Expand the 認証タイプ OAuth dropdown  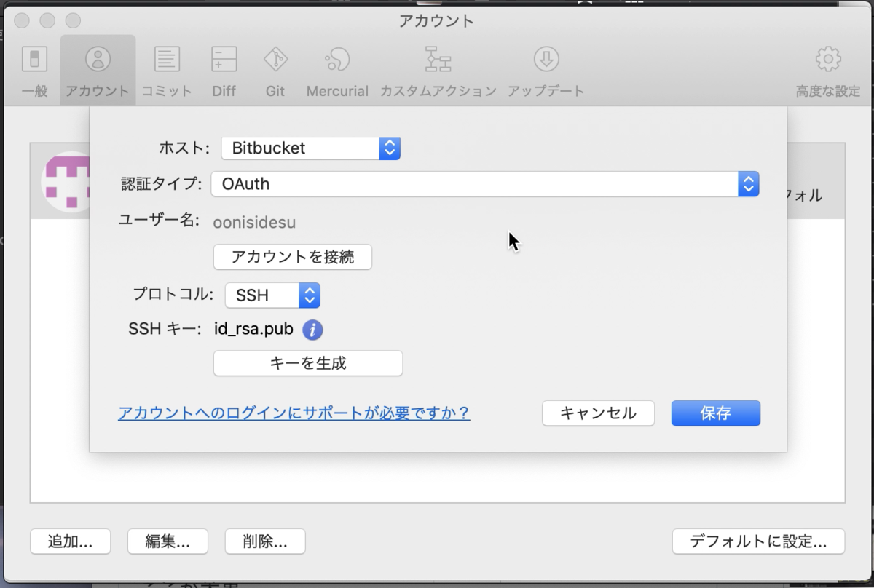click(x=485, y=184)
